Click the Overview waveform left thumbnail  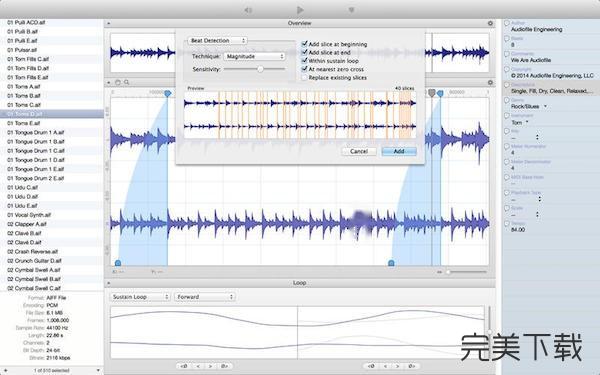(x=142, y=53)
